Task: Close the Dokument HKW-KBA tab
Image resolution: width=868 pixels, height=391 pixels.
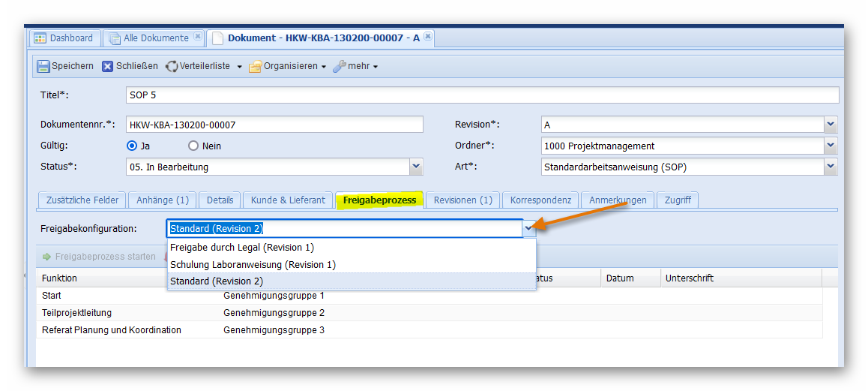Action: coord(427,37)
